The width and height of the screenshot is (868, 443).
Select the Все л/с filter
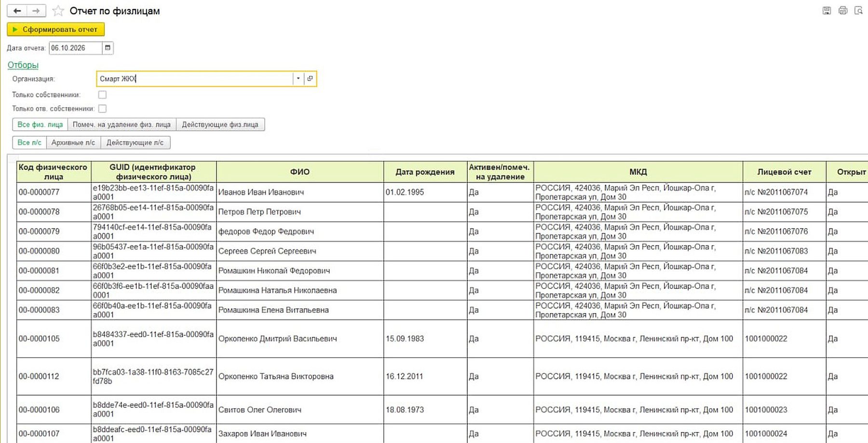pyautogui.click(x=29, y=142)
